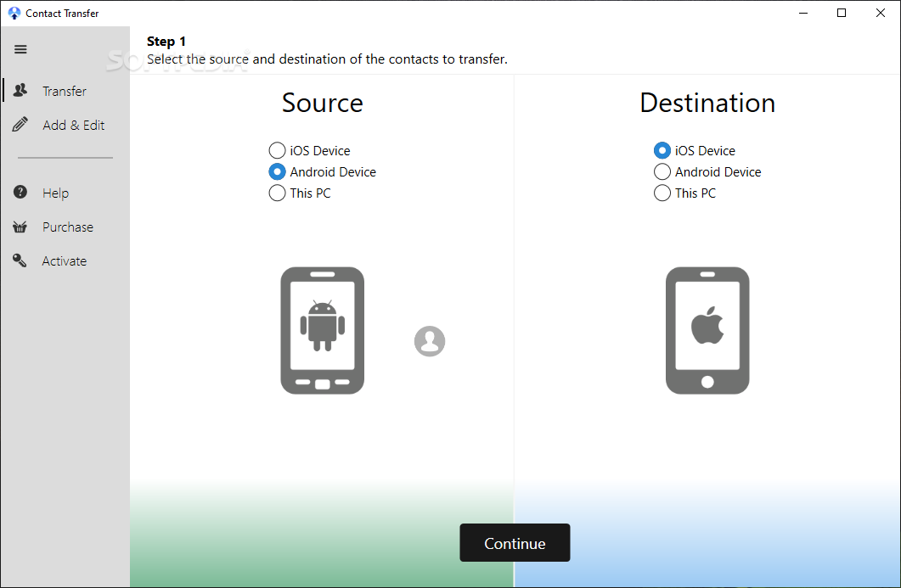Minimize the Contact Transfer window
Screen dimensions: 901x588
[803, 13]
